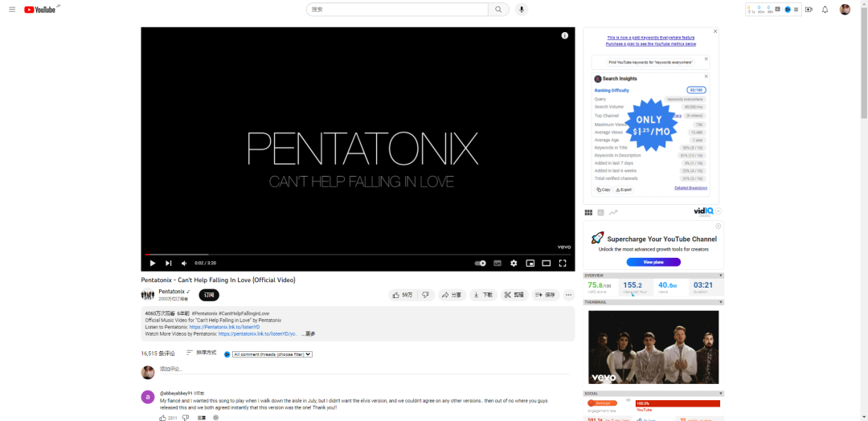Image resolution: width=868 pixels, height=421 pixels.
Task: Download the video
Action: click(483, 295)
